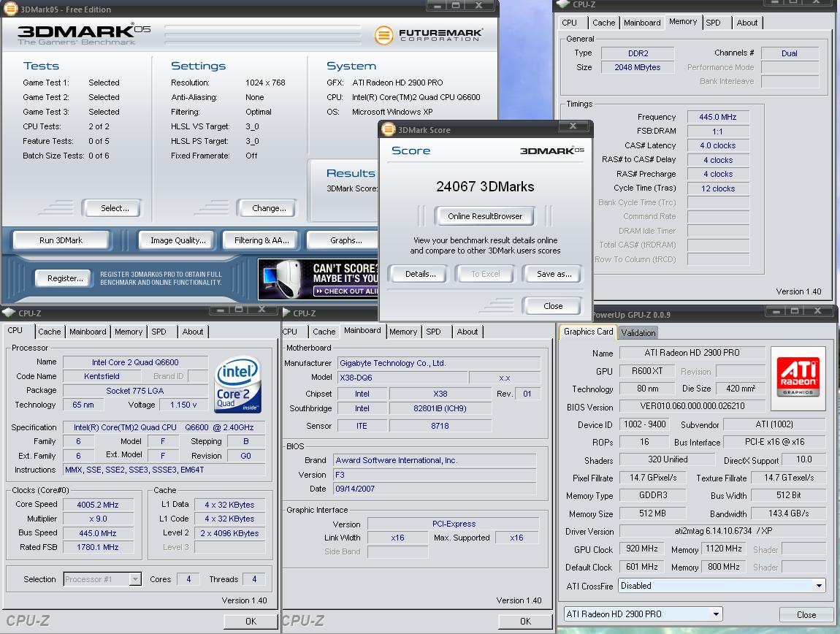Expand the ATI CrossFire Disabled dropdown

(x=819, y=586)
